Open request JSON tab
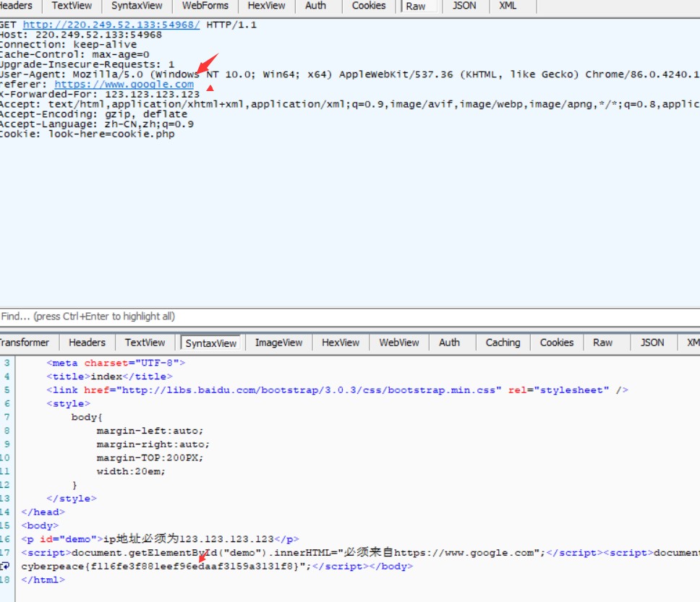Screen dimensions: 700x602 (x=464, y=6)
